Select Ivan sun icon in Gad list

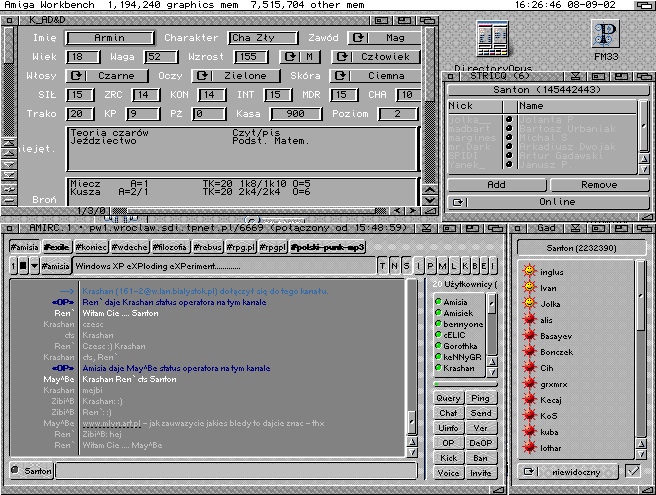(529, 287)
